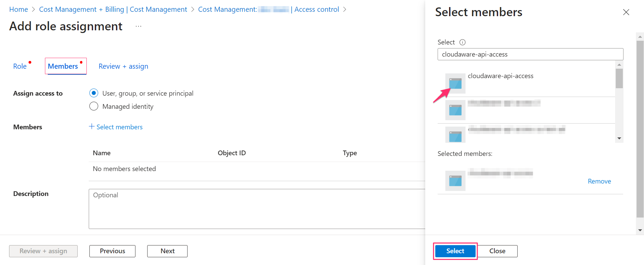Screen dimensions: 644x265
Task: Click the info icon next to Select
Action: click(x=462, y=42)
